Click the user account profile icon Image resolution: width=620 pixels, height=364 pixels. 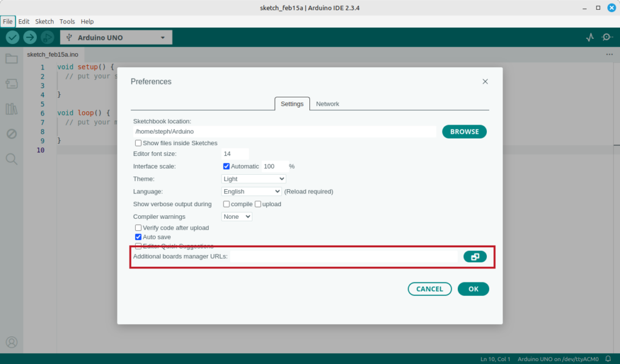tap(12, 342)
